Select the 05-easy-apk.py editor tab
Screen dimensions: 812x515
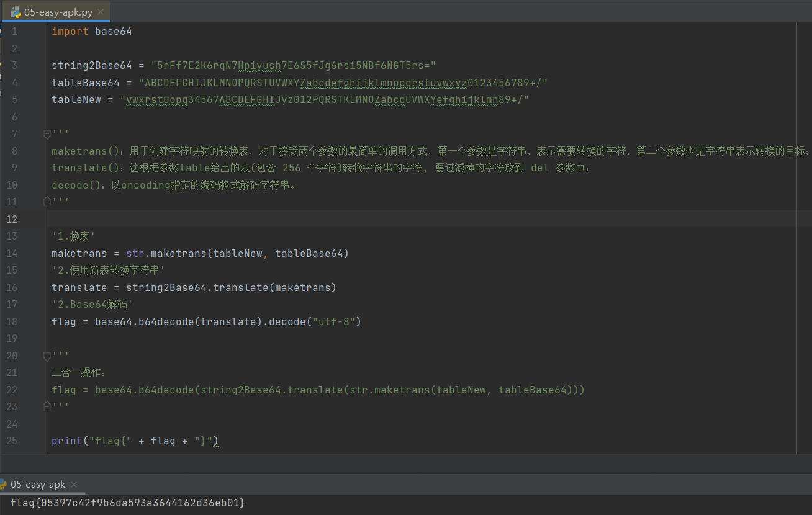57,12
